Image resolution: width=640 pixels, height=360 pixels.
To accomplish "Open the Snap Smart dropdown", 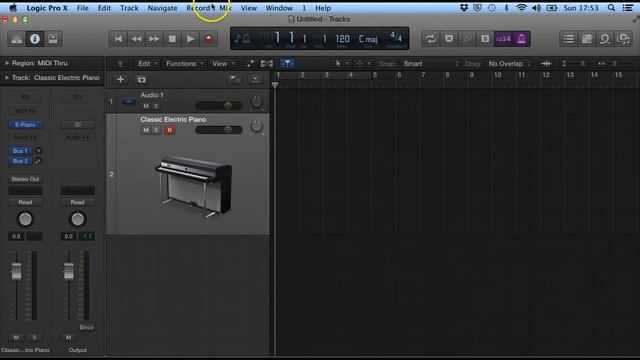I will pos(431,64).
